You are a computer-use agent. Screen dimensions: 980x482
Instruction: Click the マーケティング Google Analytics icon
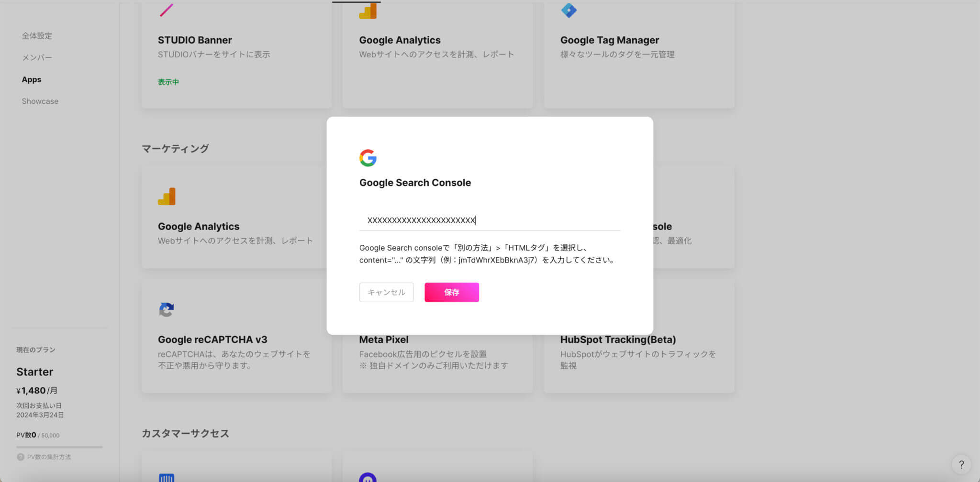pos(167,197)
